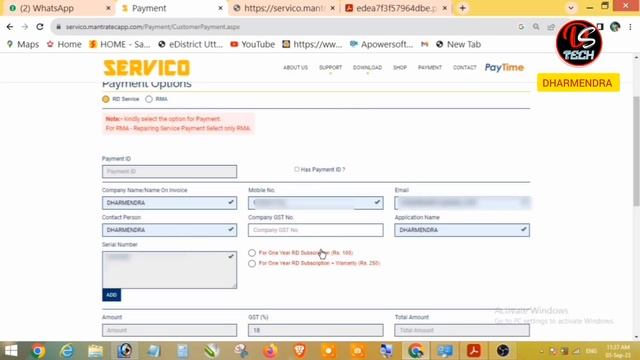Open the eDistrict Utt... bookmark

pyautogui.click(x=190, y=44)
